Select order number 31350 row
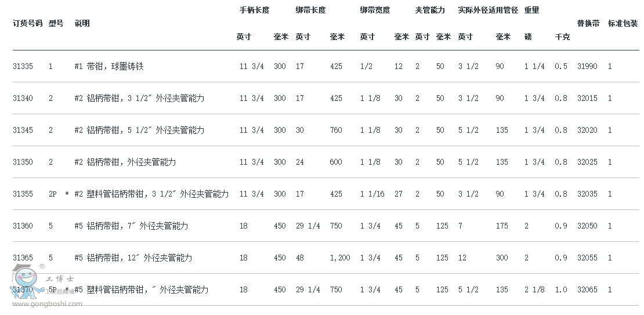The width and height of the screenshot is (644, 315). (325, 162)
